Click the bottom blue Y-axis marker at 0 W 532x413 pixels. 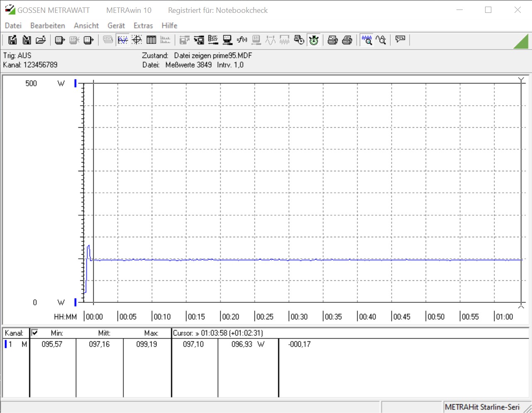click(x=76, y=302)
